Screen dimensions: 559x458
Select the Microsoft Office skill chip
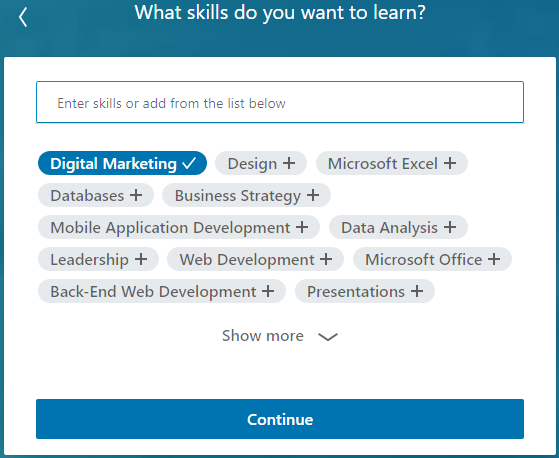[432, 259]
